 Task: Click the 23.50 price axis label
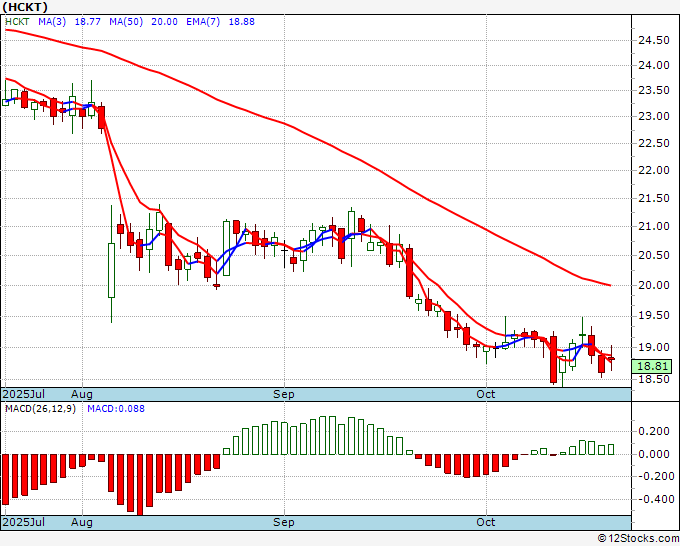pyautogui.click(x=654, y=91)
